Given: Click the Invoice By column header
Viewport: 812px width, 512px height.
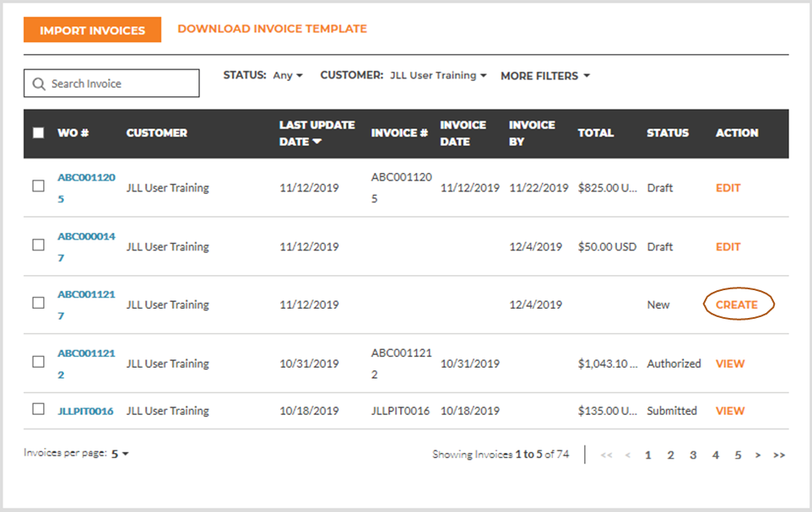Looking at the screenshot, I should click(532, 133).
